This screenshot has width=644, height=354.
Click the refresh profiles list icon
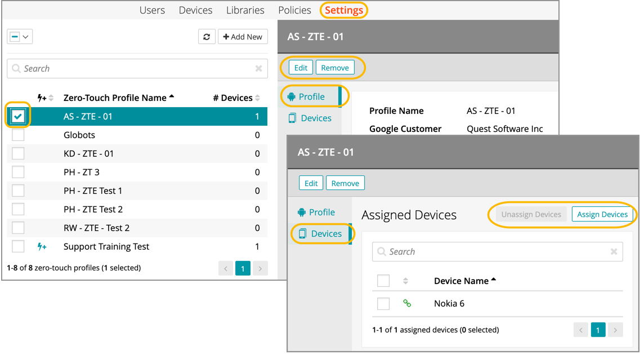click(x=207, y=37)
